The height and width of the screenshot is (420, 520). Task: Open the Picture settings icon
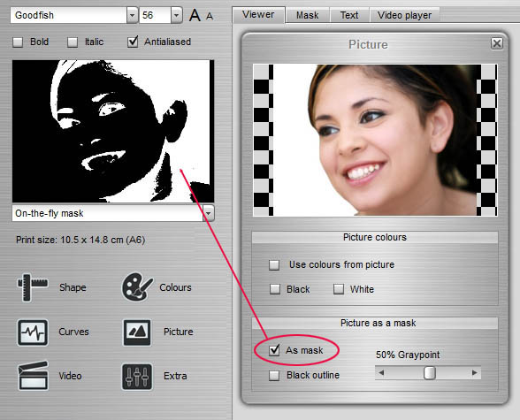(x=137, y=332)
